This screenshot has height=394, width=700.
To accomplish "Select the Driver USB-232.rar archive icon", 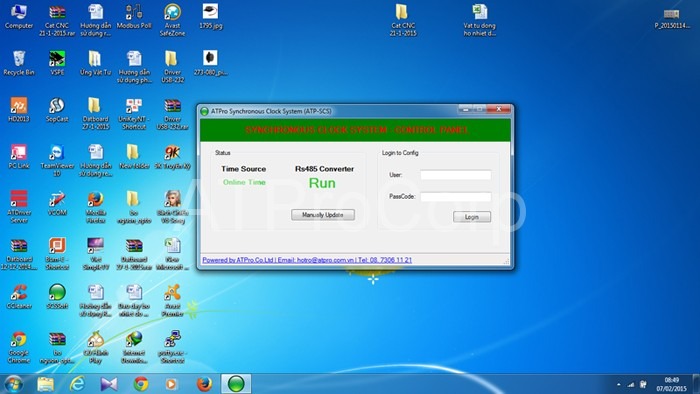I will pyautogui.click(x=172, y=114).
